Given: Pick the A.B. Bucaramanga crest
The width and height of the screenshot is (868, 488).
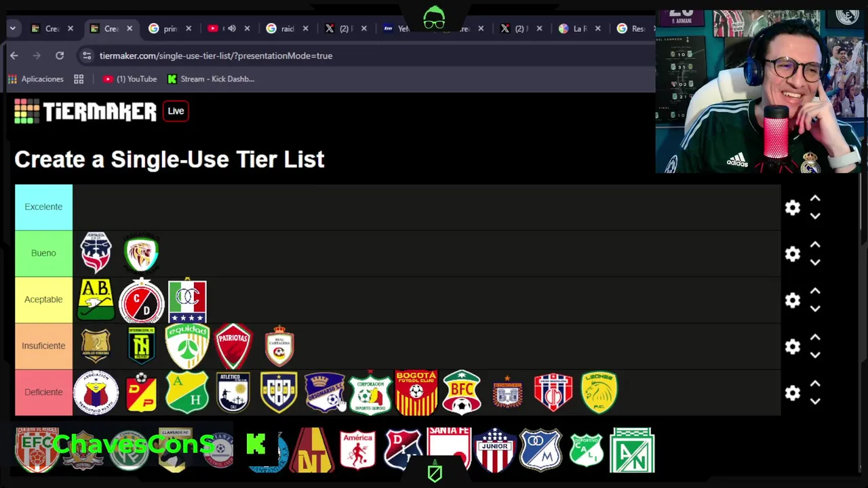Looking at the screenshot, I should (96, 300).
